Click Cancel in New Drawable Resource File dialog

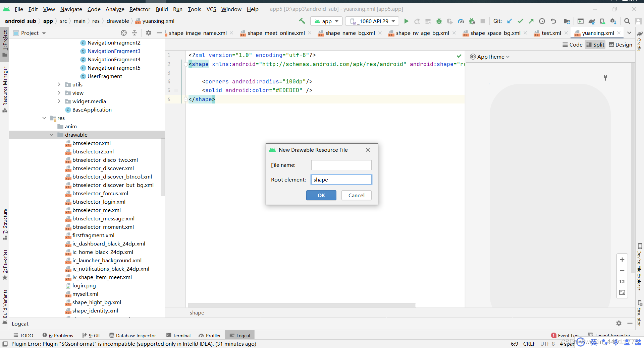click(356, 195)
